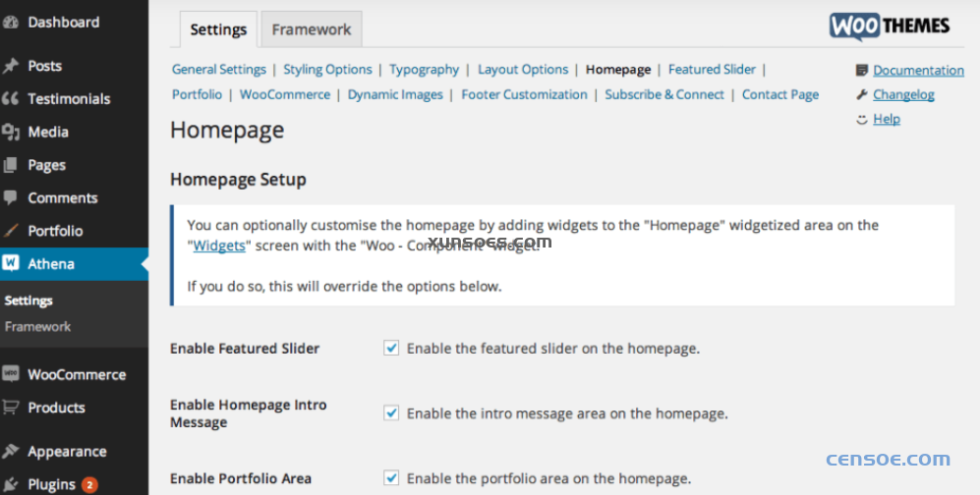
Task: Open Framework submenu under Athena
Action: click(37, 327)
